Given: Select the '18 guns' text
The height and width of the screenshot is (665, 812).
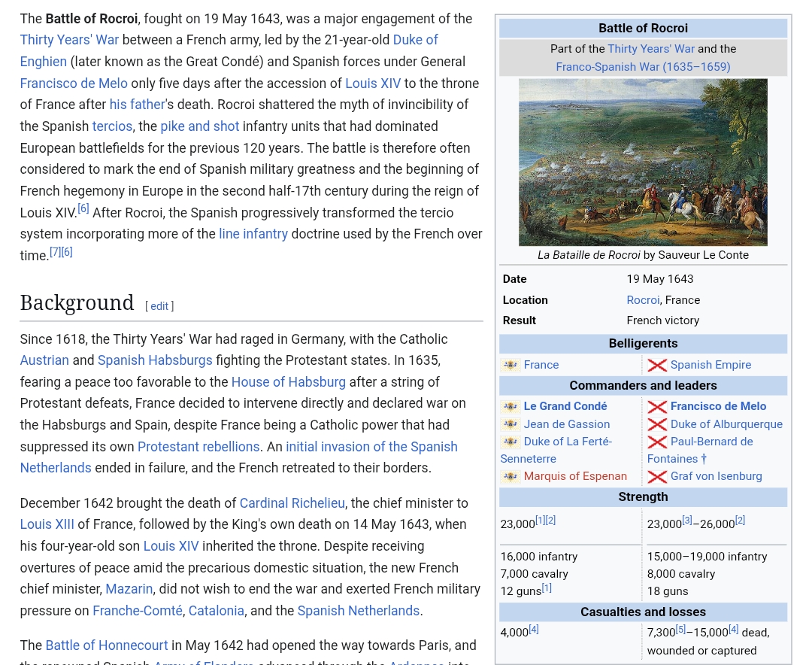Looking at the screenshot, I should point(668,591).
